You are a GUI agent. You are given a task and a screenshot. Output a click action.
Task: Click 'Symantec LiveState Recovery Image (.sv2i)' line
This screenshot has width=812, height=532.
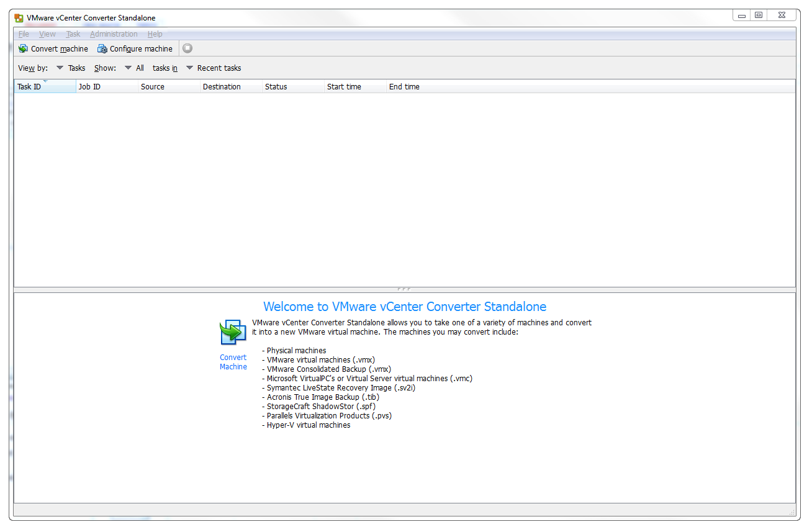(339, 388)
